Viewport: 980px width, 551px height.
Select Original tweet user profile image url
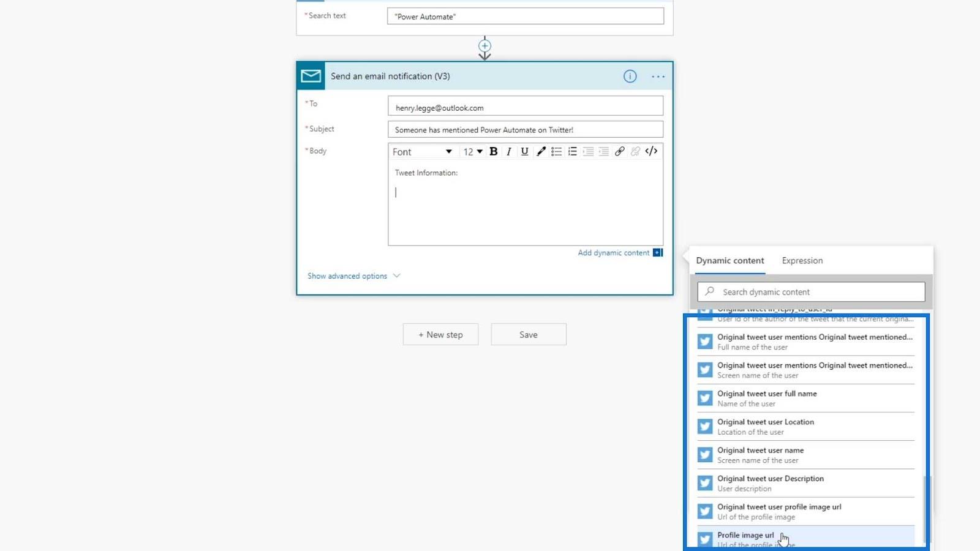click(x=805, y=512)
